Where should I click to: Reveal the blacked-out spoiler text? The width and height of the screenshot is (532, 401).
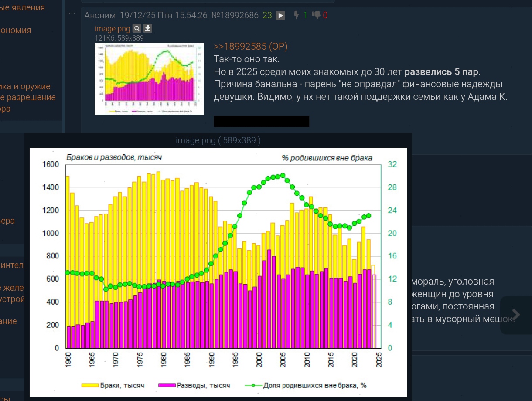261,121
